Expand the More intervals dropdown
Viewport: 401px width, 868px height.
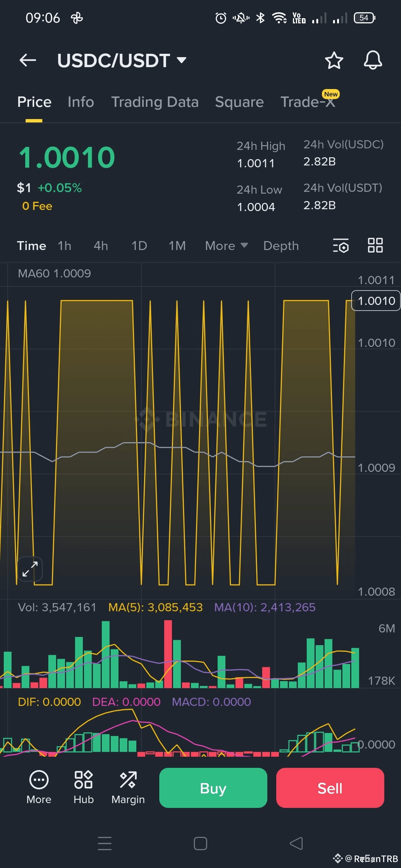click(226, 246)
